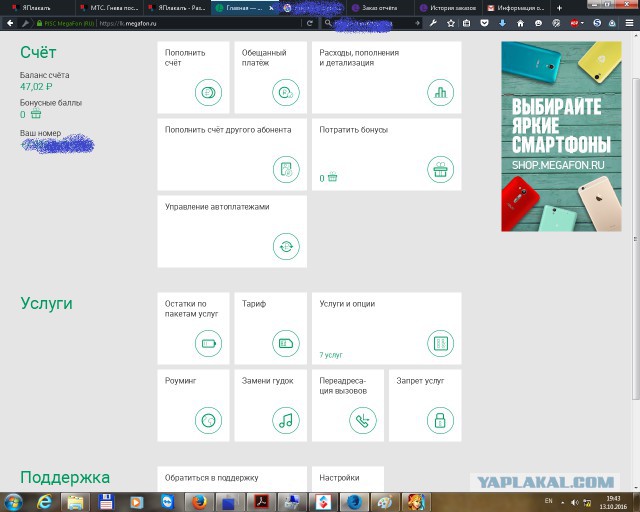
Task: Close the Главная tab
Action: point(271,8)
